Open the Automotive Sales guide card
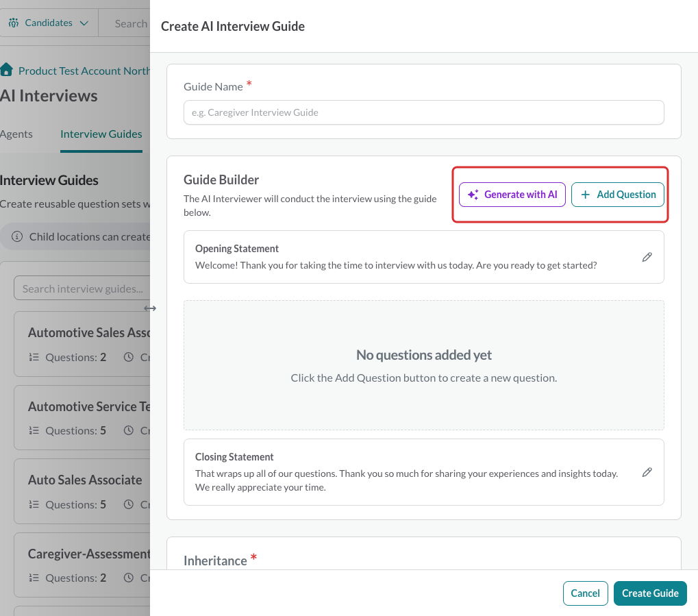Image resolution: width=698 pixels, height=616 pixels. pyautogui.click(x=82, y=344)
